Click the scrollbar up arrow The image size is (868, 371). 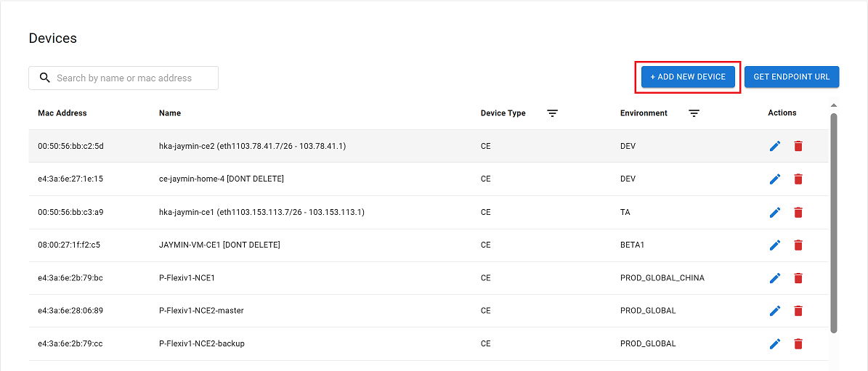click(x=834, y=105)
